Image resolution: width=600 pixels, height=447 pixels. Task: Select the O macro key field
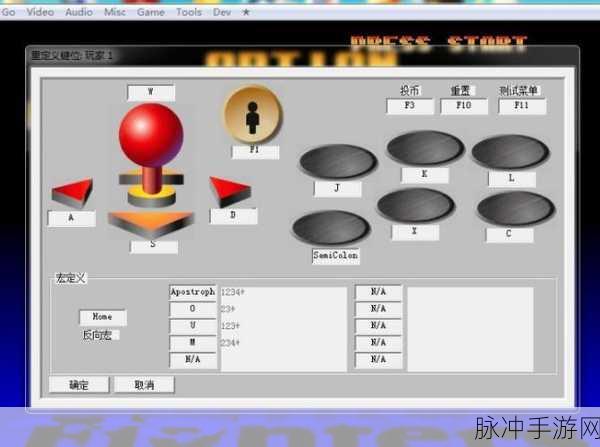point(192,309)
